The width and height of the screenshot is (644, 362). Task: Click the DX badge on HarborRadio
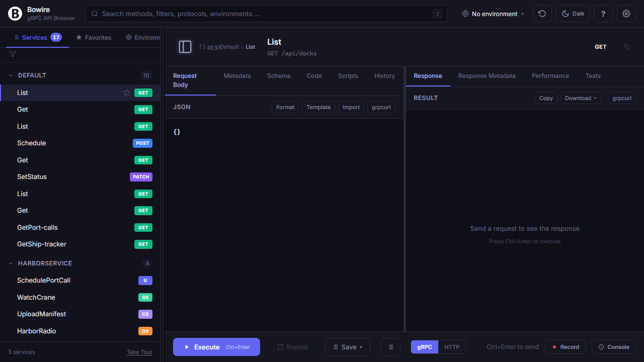145,331
